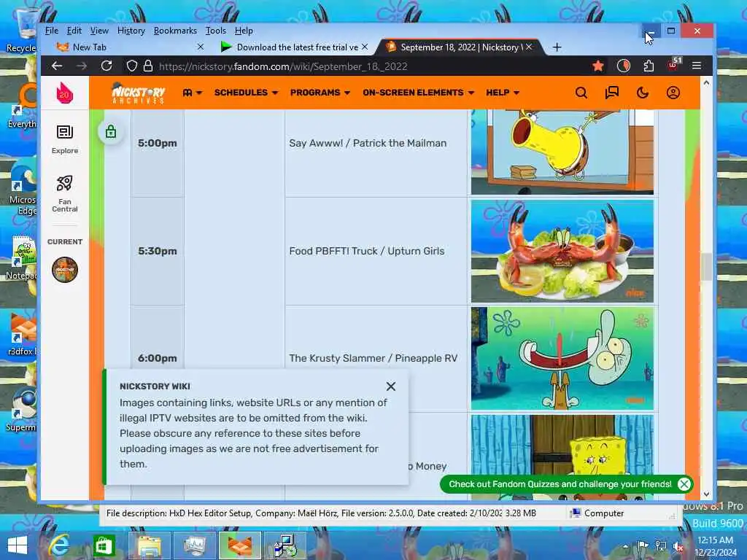This screenshot has width=747, height=560.
Task: Click the green page protection lock icon
Action: coord(111,131)
